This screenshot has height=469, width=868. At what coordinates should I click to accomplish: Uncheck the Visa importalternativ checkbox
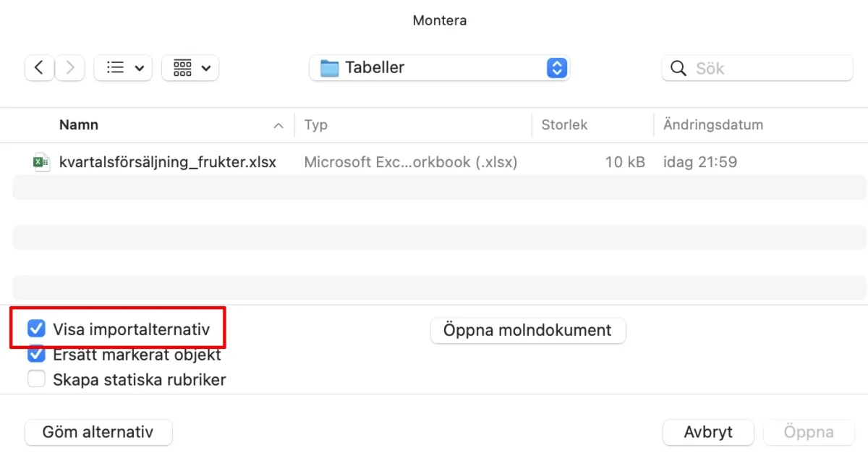click(x=36, y=329)
